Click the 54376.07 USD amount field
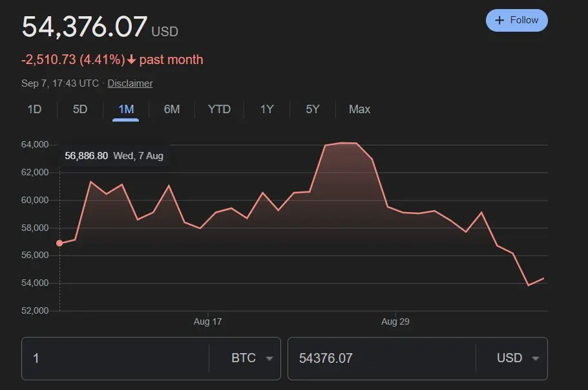The width and height of the screenshot is (588, 390). click(382, 358)
